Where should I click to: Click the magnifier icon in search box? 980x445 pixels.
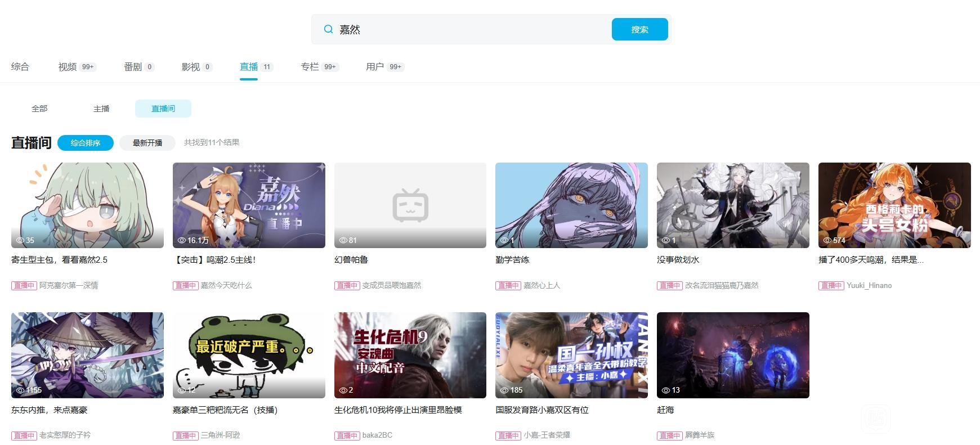click(x=328, y=29)
